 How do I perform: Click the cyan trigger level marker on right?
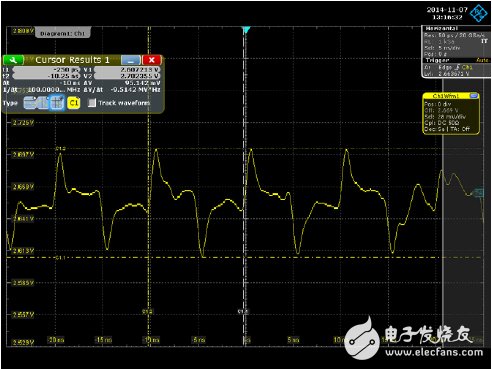479,193
